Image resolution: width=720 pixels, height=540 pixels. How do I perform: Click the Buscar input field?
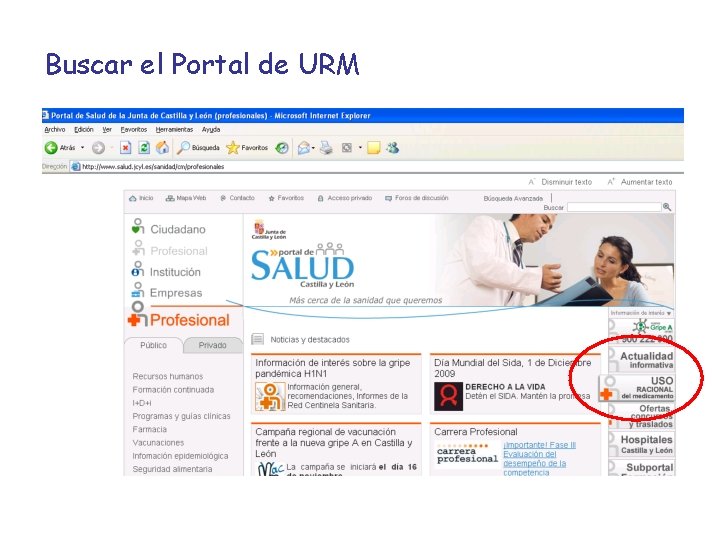click(x=614, y=208)
